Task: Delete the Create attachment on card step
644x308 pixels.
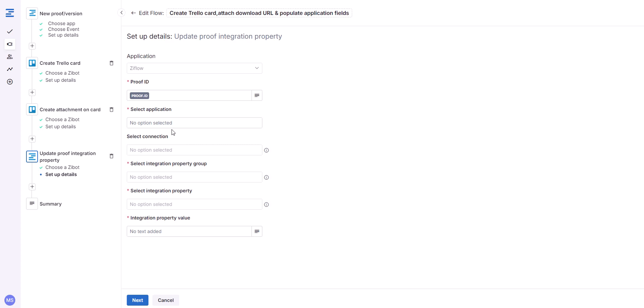Action: point(111,110)
